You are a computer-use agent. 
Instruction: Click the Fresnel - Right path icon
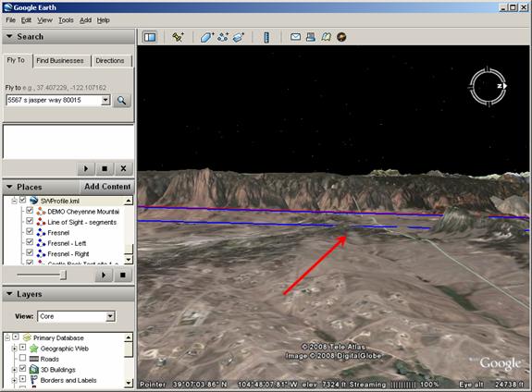tap(41, 253)
